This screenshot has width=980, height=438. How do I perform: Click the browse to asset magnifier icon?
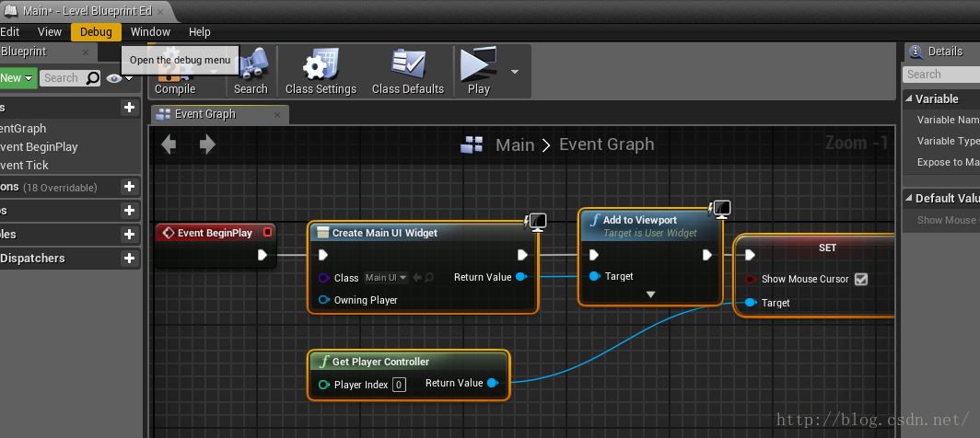tap(429, 277)
